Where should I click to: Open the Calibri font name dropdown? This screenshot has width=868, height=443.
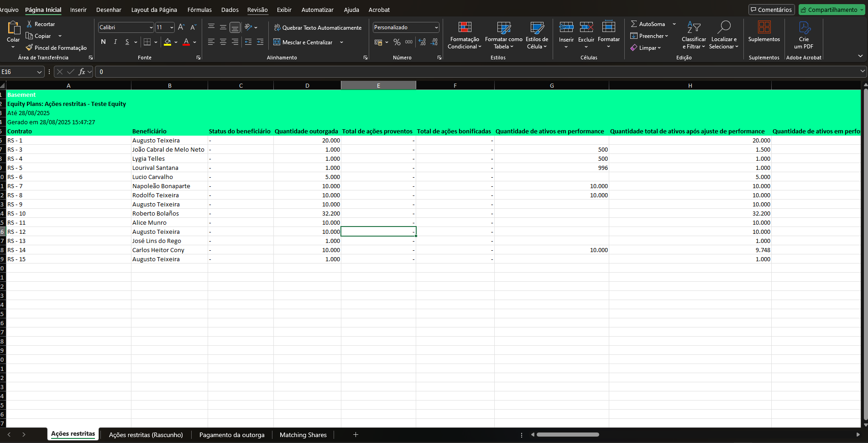[151, 27]
